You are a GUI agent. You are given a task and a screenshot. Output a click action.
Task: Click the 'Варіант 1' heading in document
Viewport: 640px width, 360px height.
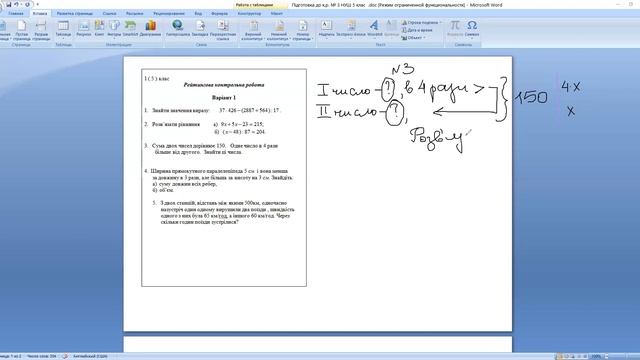224,98
